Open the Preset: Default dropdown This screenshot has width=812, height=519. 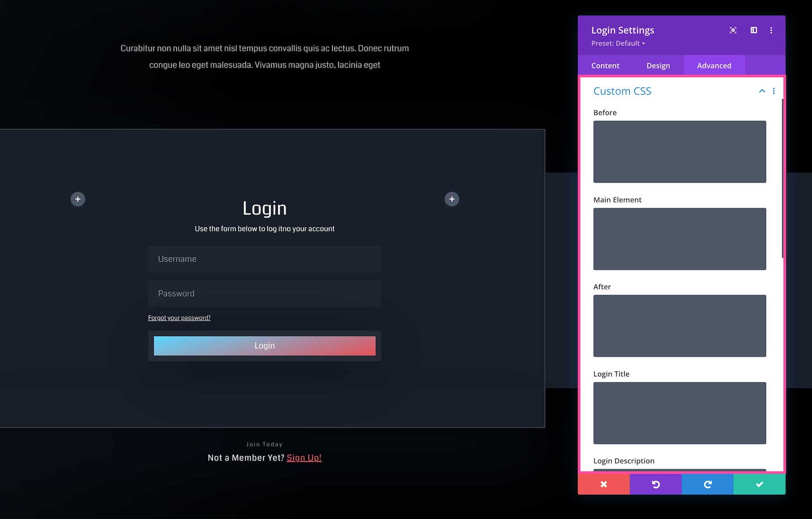click(x=618, y=43)
